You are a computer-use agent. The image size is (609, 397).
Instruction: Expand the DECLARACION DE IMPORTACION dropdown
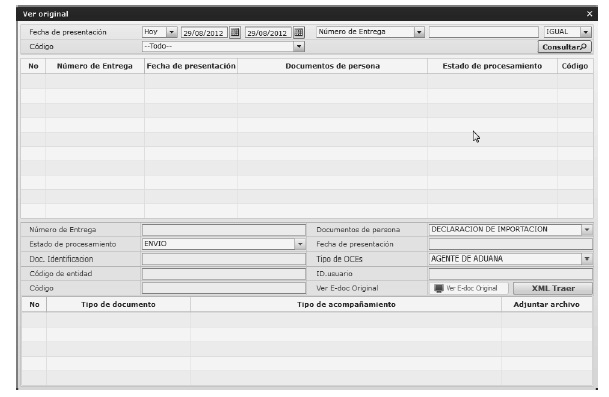(x=587, y=230)
